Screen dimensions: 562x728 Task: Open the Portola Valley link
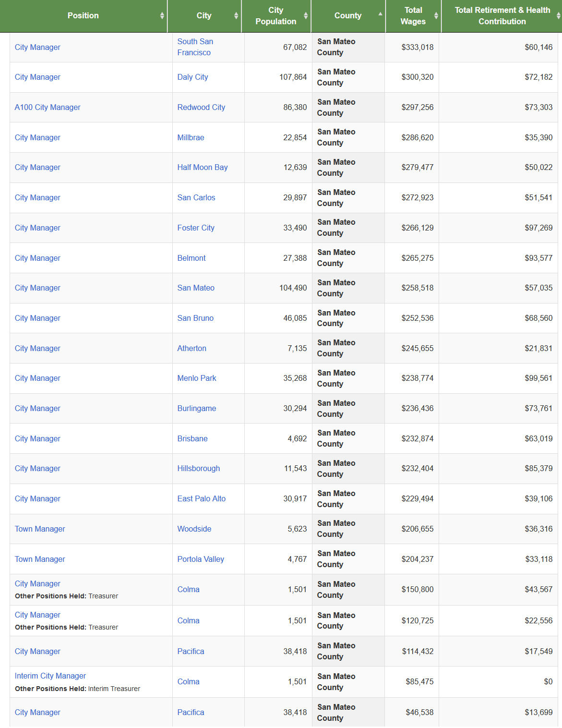[x=201, y=559]
